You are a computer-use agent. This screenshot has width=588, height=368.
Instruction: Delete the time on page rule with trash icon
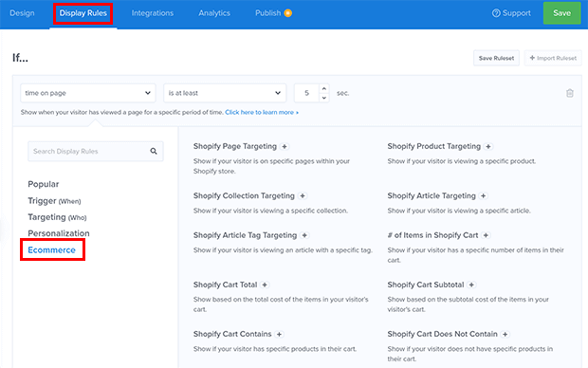click(570, 93)
